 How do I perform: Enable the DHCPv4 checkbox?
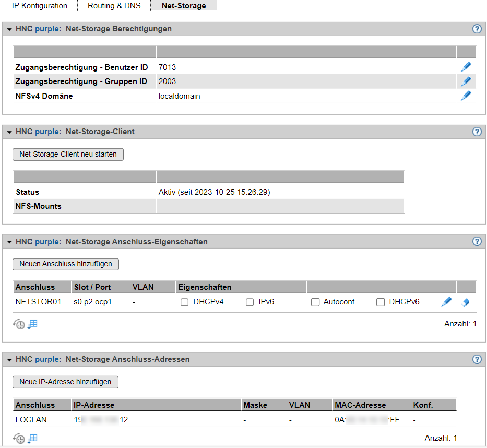coord(184,302)
